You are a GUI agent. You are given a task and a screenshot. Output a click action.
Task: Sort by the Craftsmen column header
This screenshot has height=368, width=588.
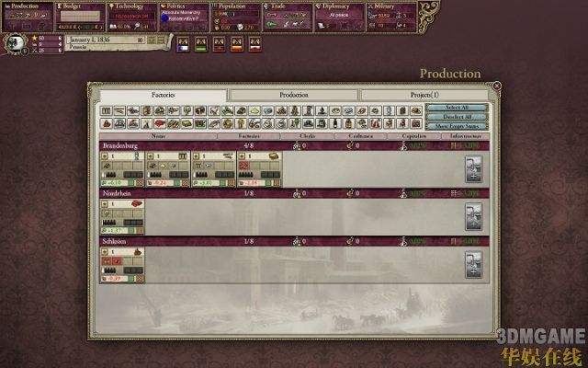[x=360, y=136]
